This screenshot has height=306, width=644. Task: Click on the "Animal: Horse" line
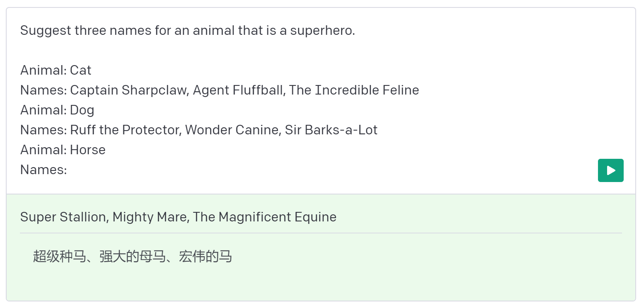tap(63, 150)
